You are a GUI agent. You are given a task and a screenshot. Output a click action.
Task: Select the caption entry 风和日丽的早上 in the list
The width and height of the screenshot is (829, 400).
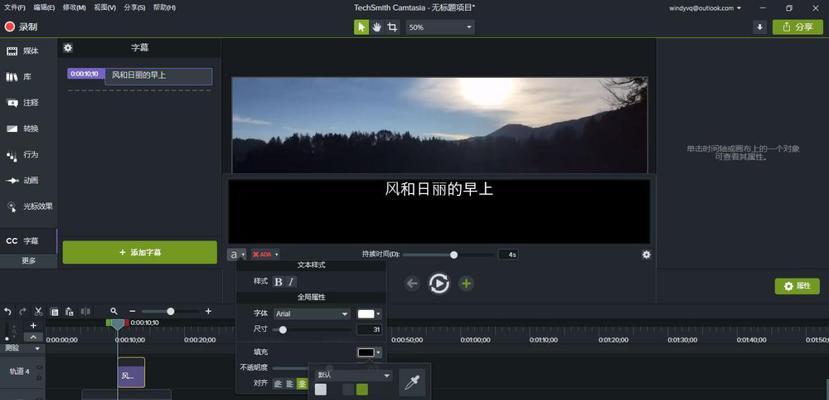[x=159, y=76]
